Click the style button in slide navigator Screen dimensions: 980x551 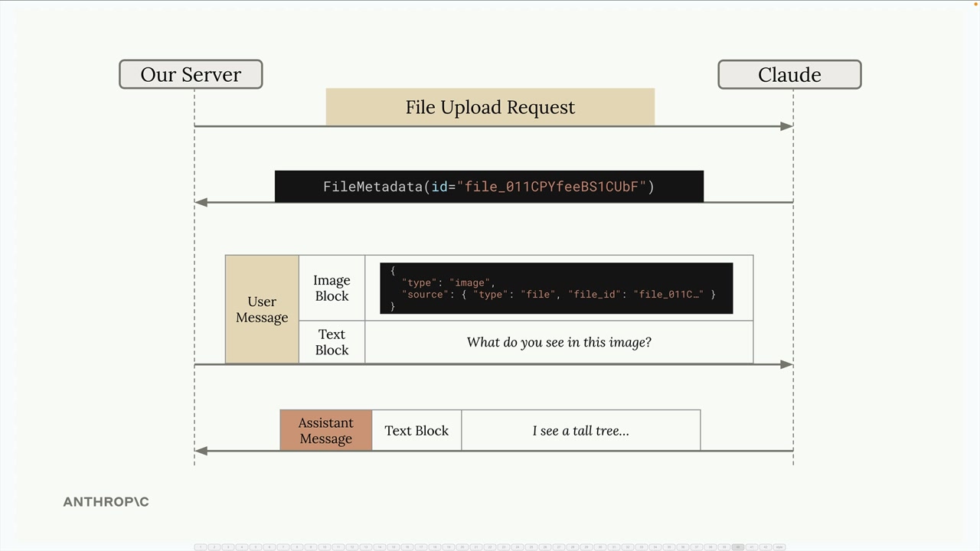pos(779,547)
